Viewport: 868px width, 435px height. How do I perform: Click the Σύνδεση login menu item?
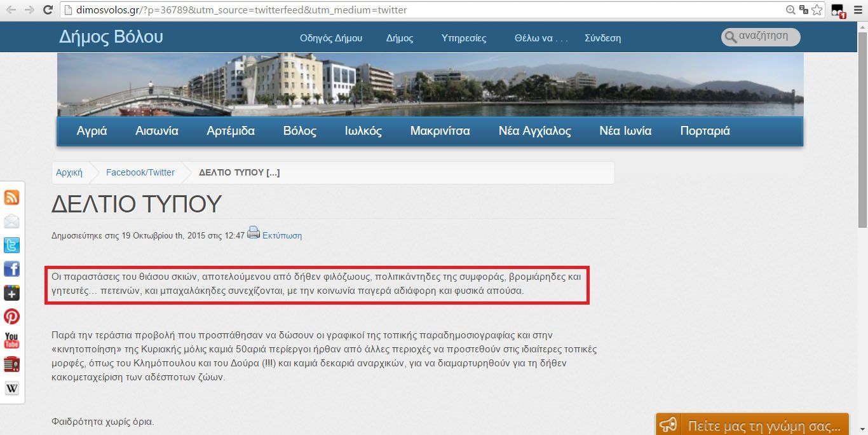[x=602, y=38]
